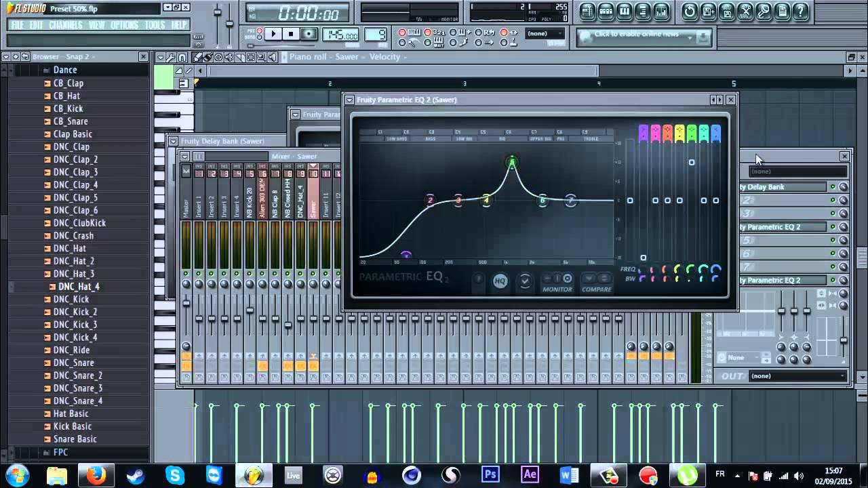
Task: Click the EQ band 5 level slider
Action: click(692, 162)
